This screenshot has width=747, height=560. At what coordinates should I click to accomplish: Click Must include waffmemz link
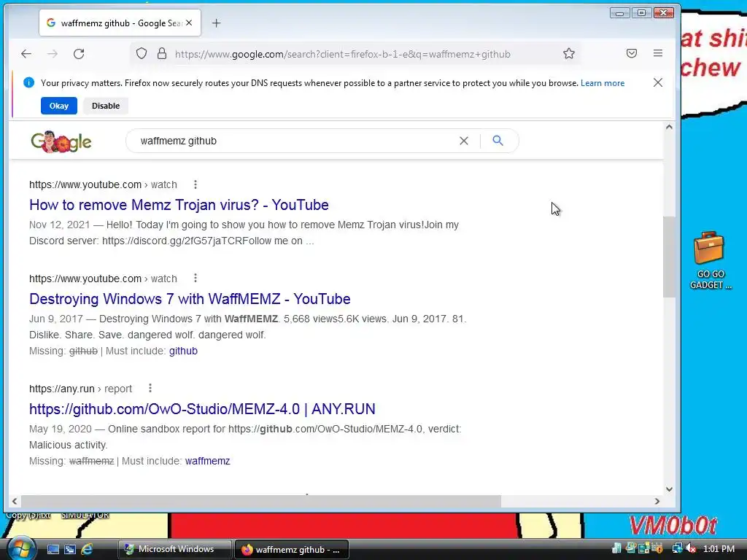[207, 461]
